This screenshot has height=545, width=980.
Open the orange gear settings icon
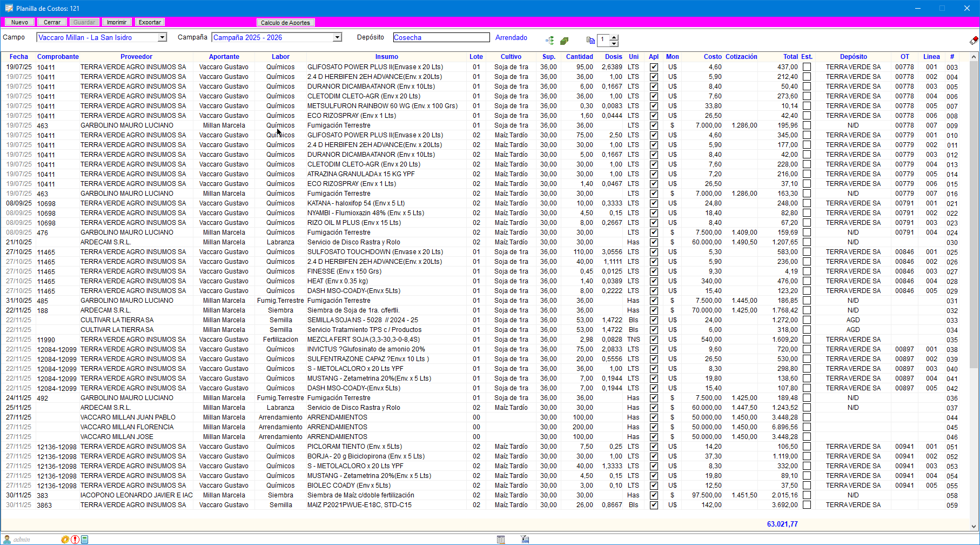65,540
